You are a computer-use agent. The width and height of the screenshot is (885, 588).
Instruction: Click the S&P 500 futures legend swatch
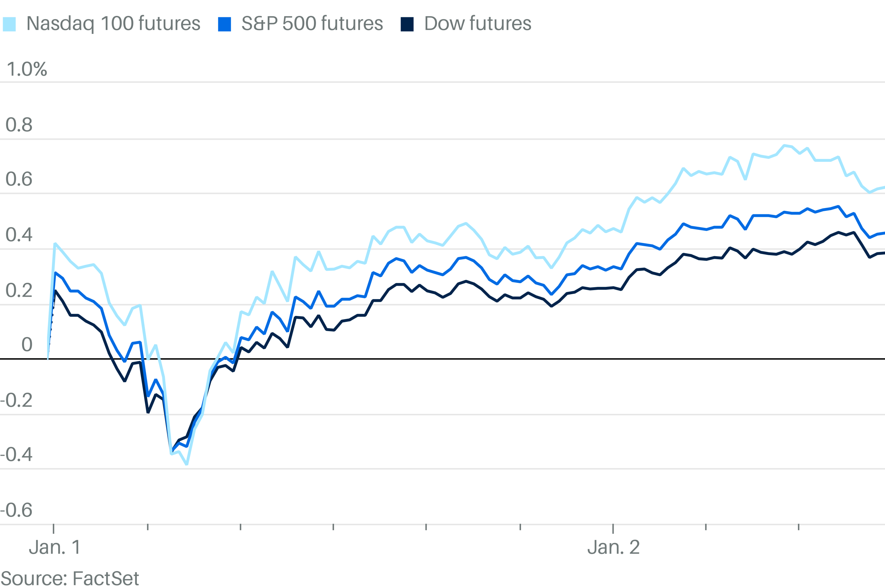coord(224,24)
